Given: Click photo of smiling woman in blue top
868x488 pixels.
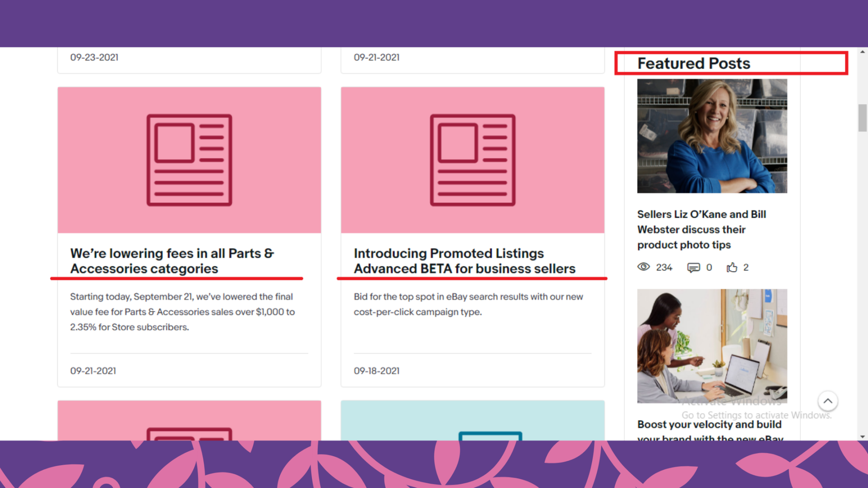Looking at the screenshot, I should (712, 136).
